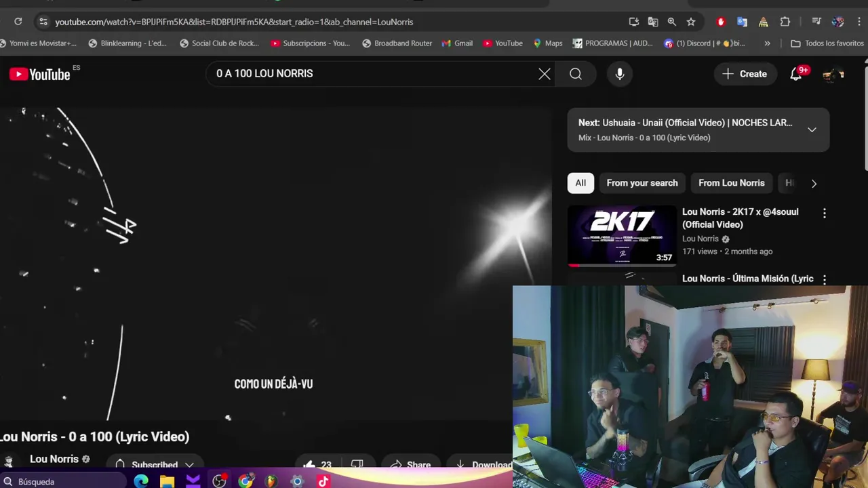
Task: Open the Chrome profile avatar
Action: 838,22
